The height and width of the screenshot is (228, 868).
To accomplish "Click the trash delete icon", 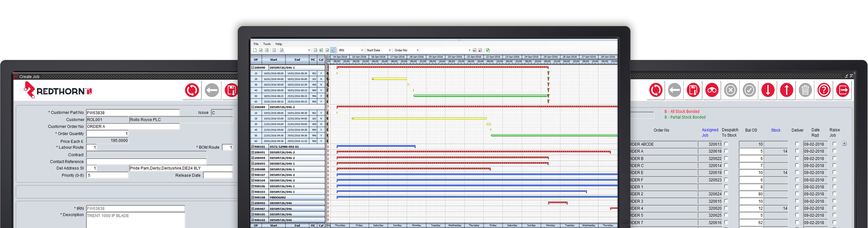I will tap(805, 90).
